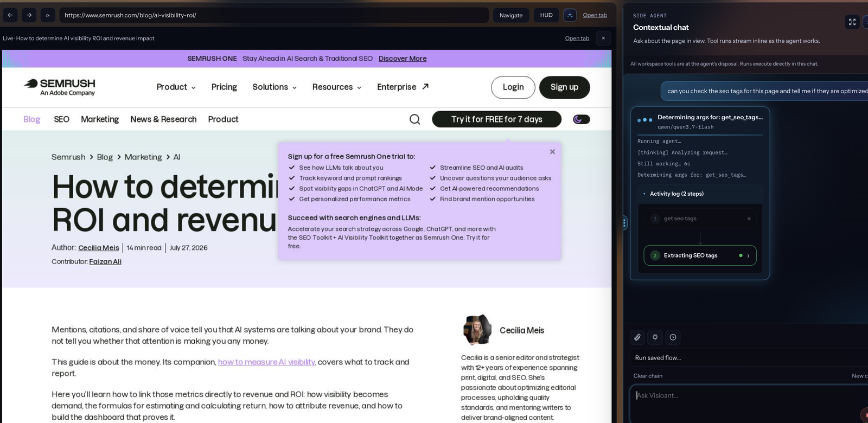Click the Discover More banner link

pos(403,59)
